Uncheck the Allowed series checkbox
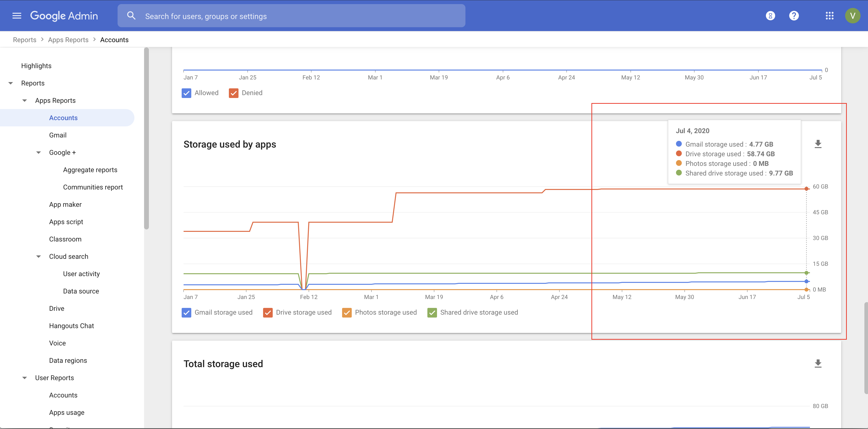This screenshot has height=429, width=868. [186, 93]
